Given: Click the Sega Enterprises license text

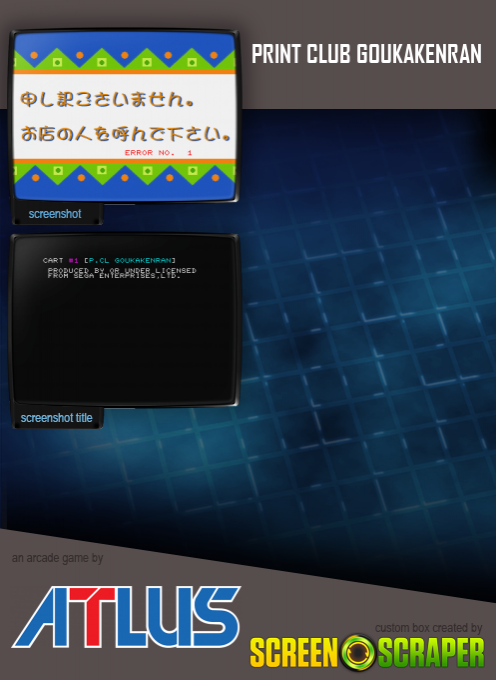Looking at the screenshot, I should click(122, 273).
